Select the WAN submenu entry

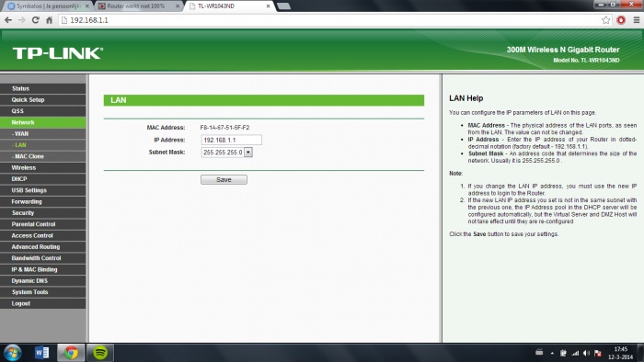tap(42, 133)
